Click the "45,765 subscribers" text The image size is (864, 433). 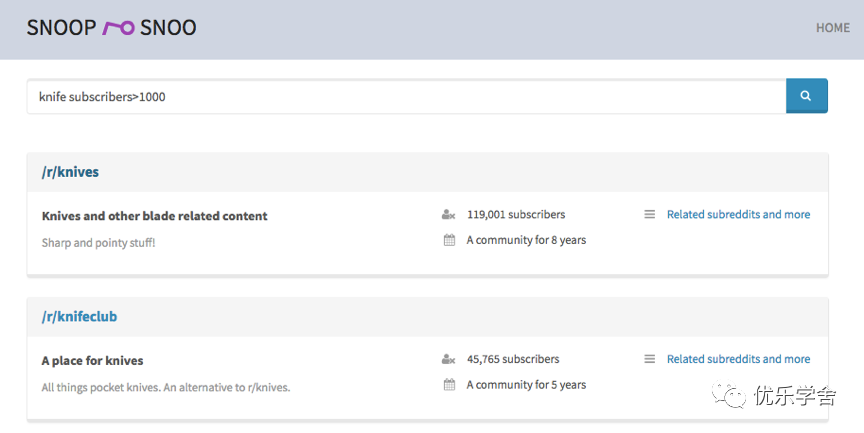[512, 359]
